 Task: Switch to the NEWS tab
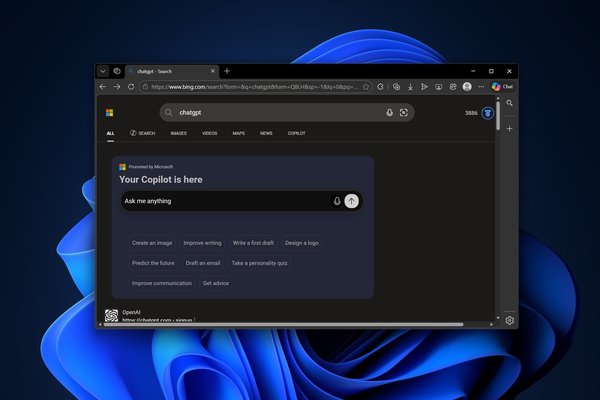pyautogui.click(x=266, y=133)
